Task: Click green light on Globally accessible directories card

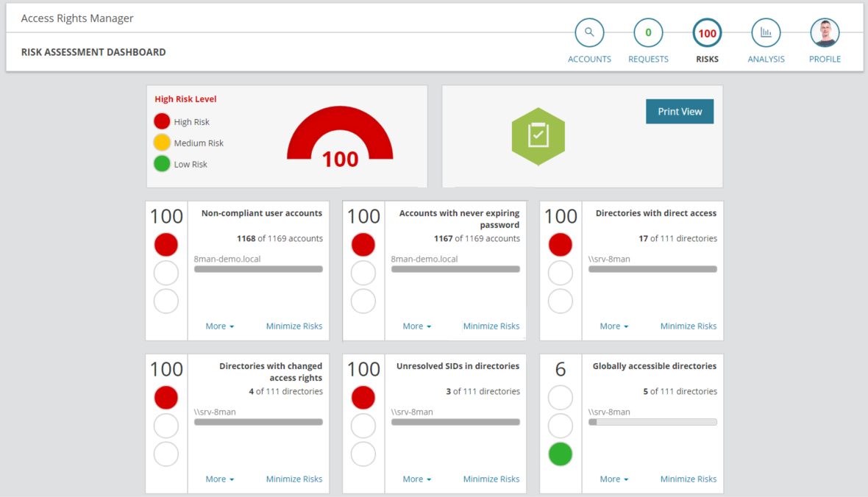Action: [x=561, y=454]
